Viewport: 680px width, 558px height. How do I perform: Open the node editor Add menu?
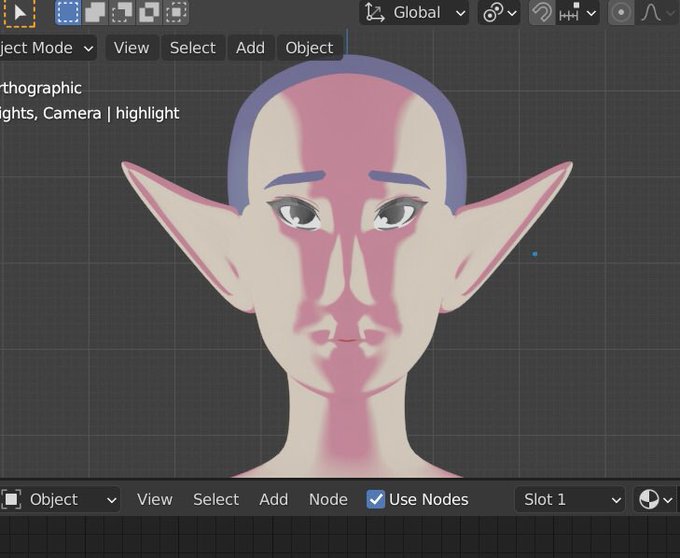[274, 499]
